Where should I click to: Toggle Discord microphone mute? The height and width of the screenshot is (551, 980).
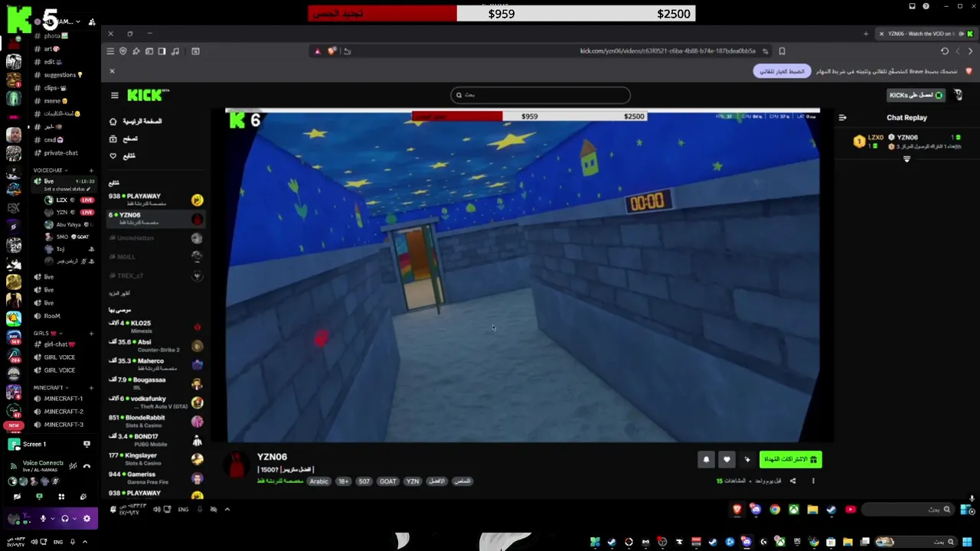tap(43, 519)
